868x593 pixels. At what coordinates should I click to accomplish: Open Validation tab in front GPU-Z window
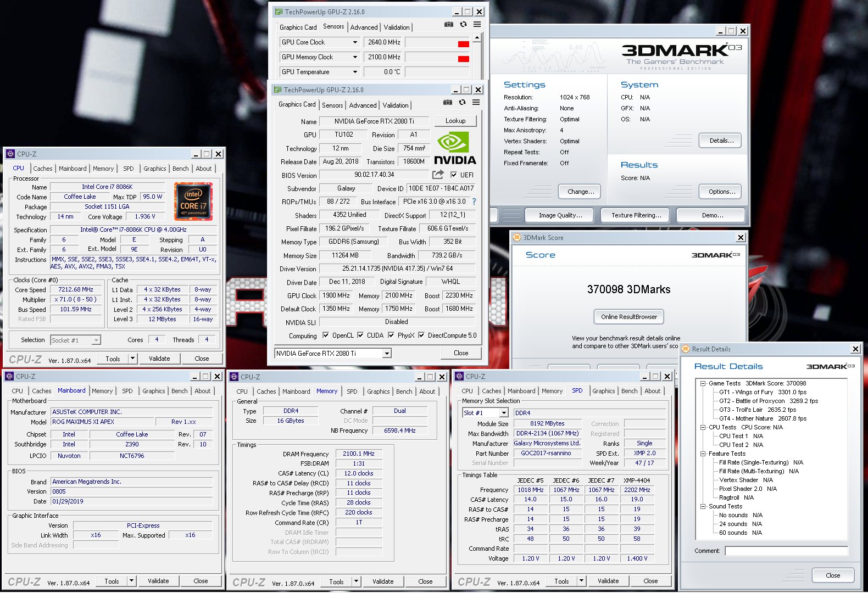coord(396,105)
